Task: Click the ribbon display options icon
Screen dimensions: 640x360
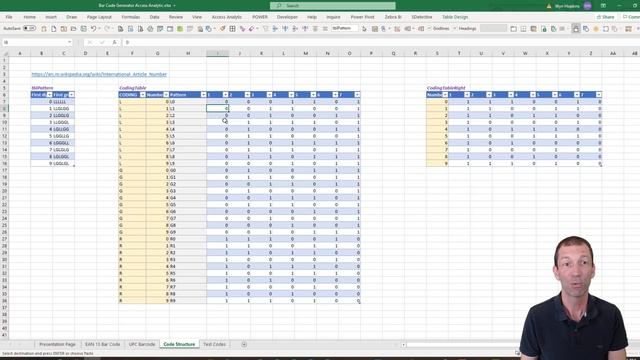Action: 603,6
